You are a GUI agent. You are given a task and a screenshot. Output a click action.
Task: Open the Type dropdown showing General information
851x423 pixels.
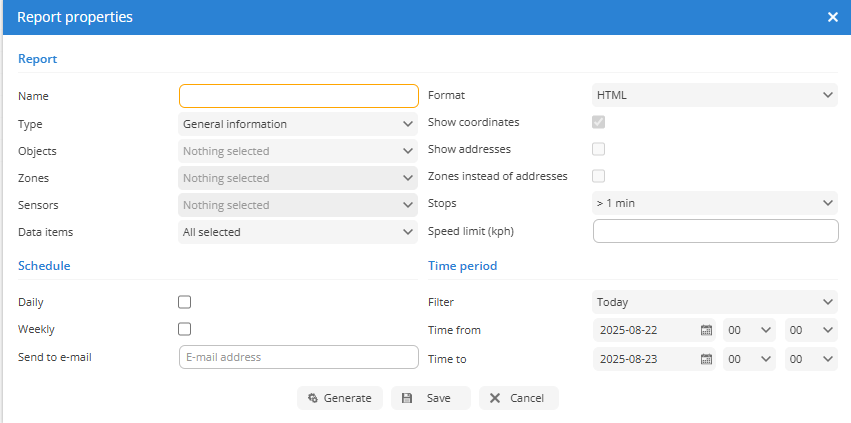pos(298,124)
